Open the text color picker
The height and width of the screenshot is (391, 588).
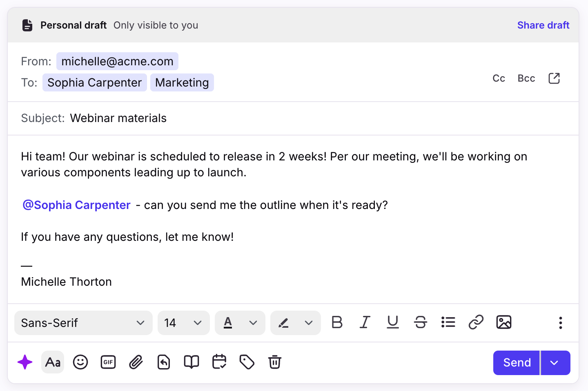(240, 323)
